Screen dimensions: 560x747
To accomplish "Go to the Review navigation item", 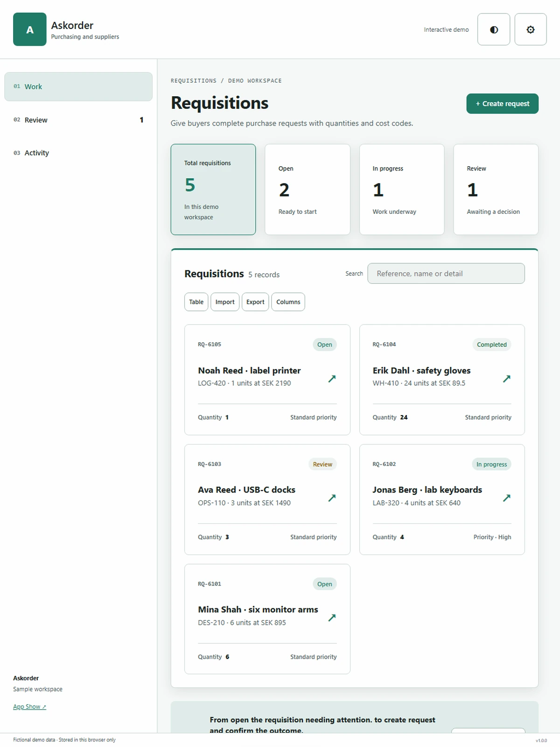I will pyautogui.click(x=78, y=120).
